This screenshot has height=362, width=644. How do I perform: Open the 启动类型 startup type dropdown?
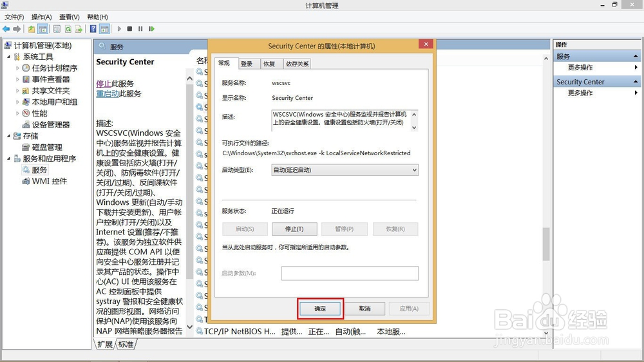(345, 169)
